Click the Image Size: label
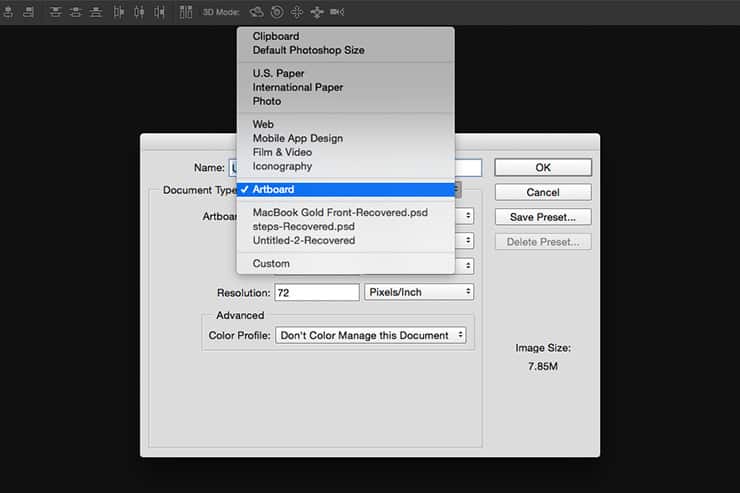The width and height of the screenshot is (740, 493). (543, 348)
